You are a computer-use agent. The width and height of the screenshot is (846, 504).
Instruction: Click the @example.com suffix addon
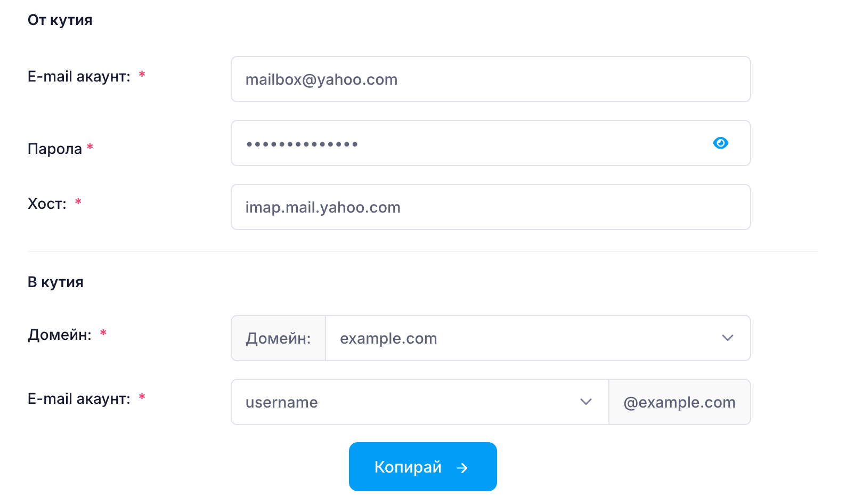[x=680, y=402]
